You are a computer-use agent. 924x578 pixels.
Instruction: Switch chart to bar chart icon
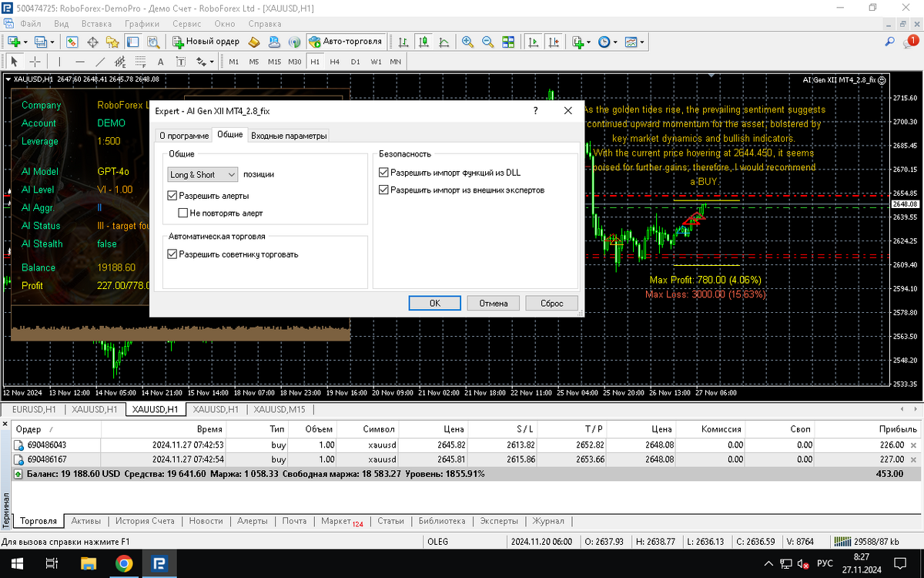(403, 42)
